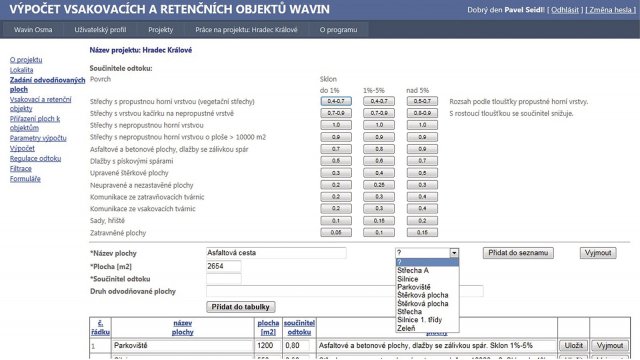
Task: Focus the empty Součinitel odtoku field
Action: click(x=224, y=279)
